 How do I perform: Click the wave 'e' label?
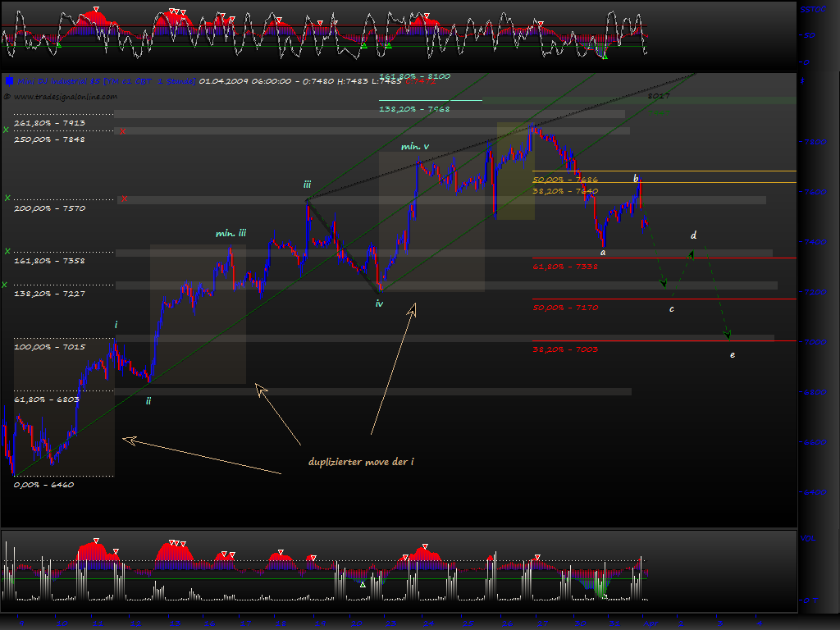coord(733,354)
